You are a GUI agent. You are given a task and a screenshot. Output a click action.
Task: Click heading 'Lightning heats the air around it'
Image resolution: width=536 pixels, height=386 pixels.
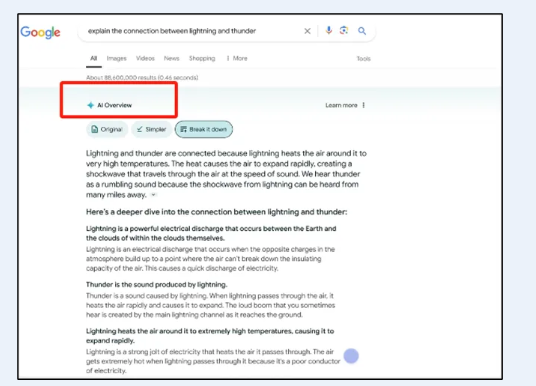[210, 336]
